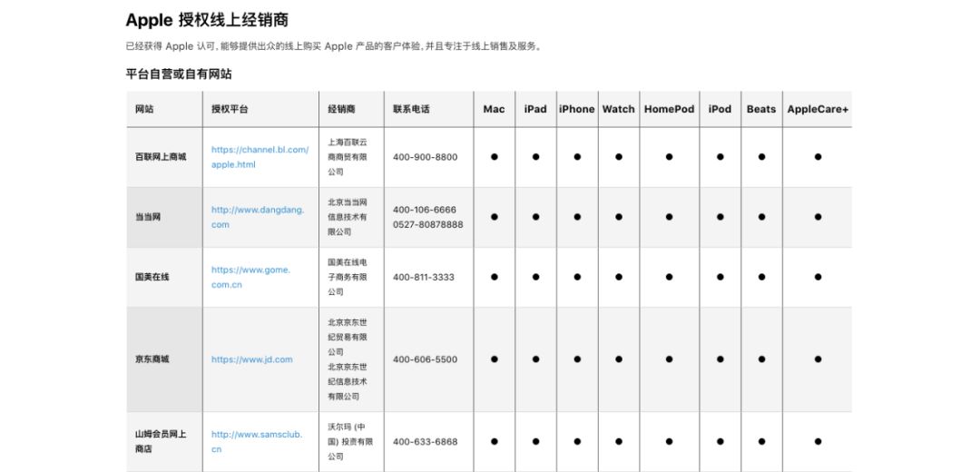Click the HomePod dot in 国美在线 row
The height and width of the screenshot is (472, 980).
click(670, 277)
